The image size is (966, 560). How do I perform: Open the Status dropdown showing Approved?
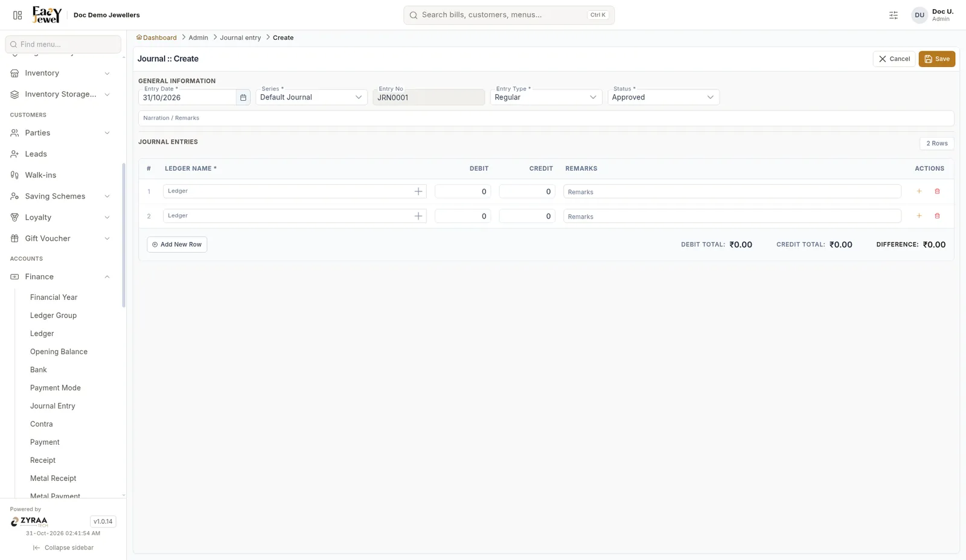point(663,97)
